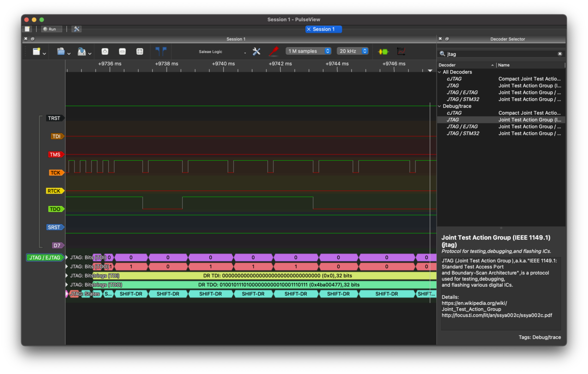
Task: Select JTAG / STM32 under Debug/trace
Action: click(463, 133)
